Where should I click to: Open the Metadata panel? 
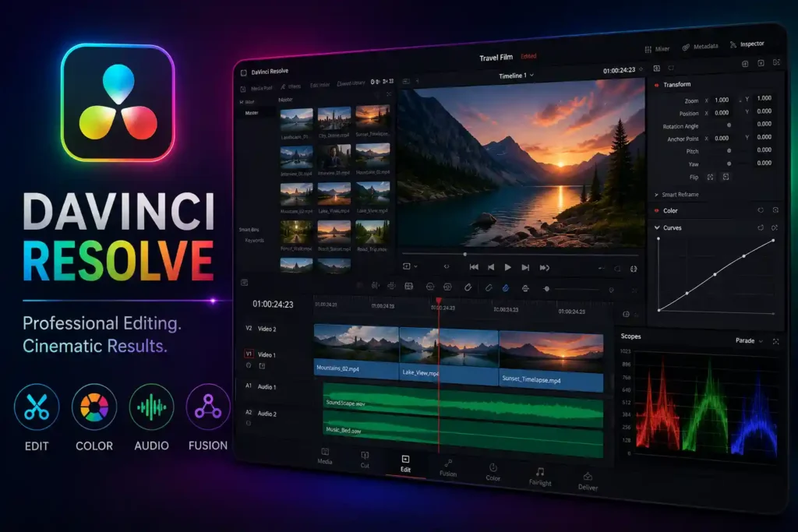tap(701, 46)
